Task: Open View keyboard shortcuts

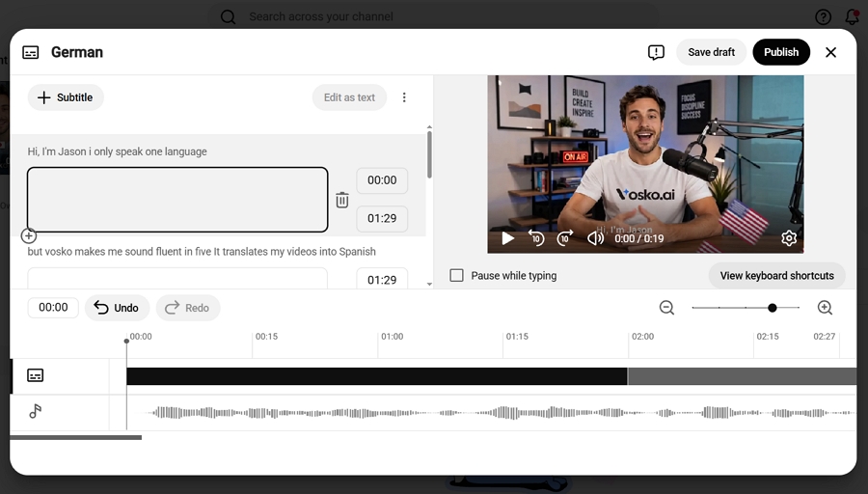Action: point(776,276)
